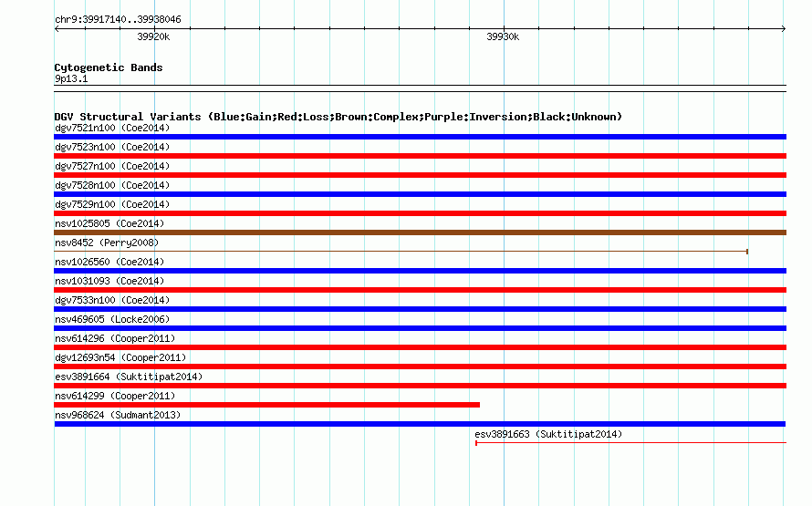812x506 pixels.
Task: Click the blue nsv469605 gain bar
Action: coord(420,328)
